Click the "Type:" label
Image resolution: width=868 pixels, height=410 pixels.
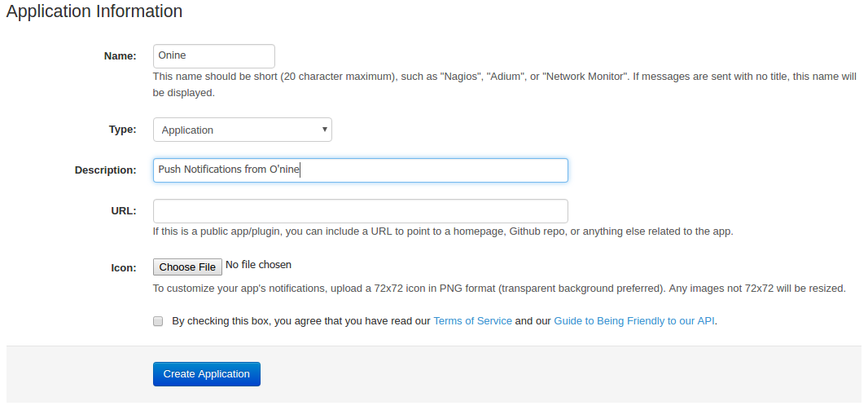click(x=122, y=130)
